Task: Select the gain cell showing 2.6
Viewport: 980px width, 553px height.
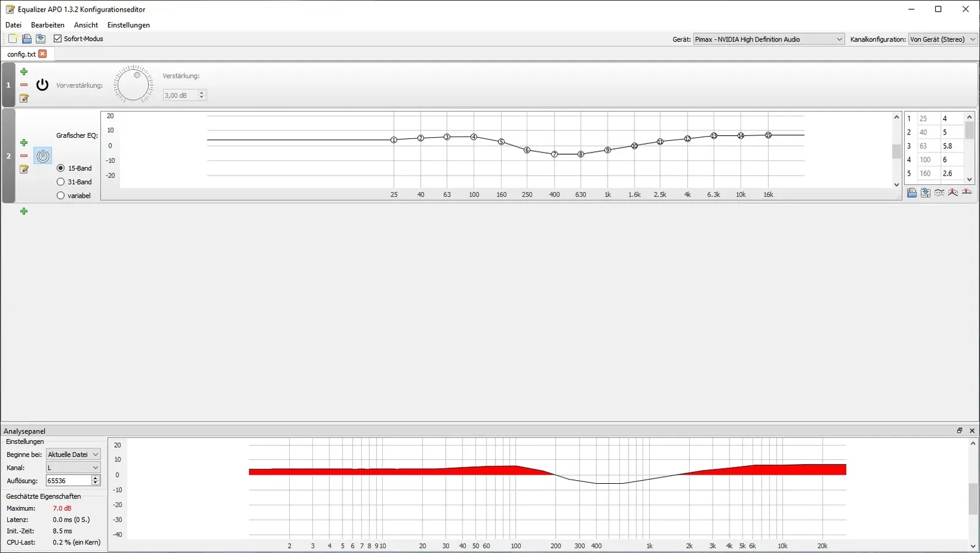Action: click(952, 173)
